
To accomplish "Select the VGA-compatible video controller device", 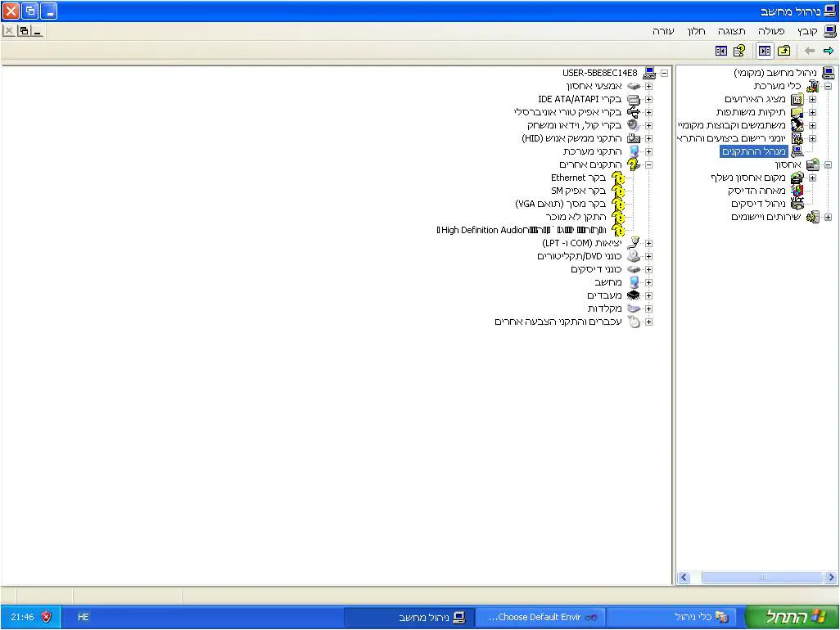I will tap(560, 204).
